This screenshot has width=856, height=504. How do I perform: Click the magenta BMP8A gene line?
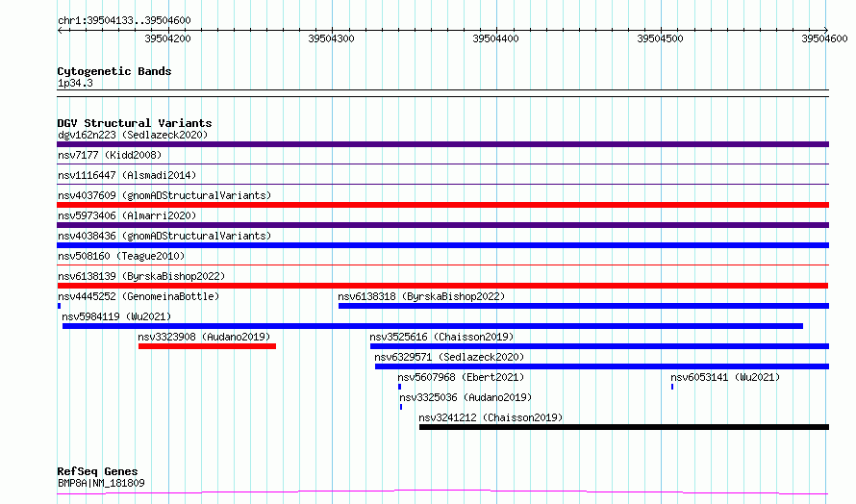point(442,492)
